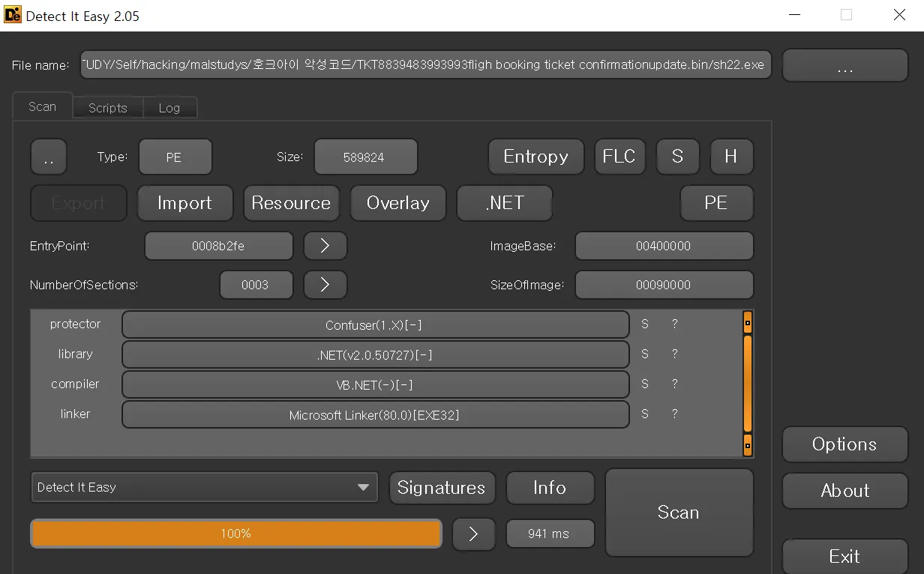
Task: Click the PE type field
Action: pyautogui.click(x=175, y=157)
